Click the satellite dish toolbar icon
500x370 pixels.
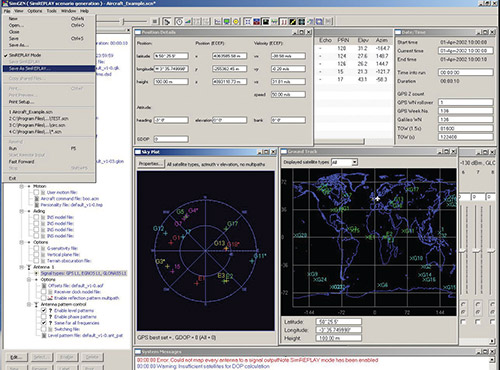click(167, 22)
